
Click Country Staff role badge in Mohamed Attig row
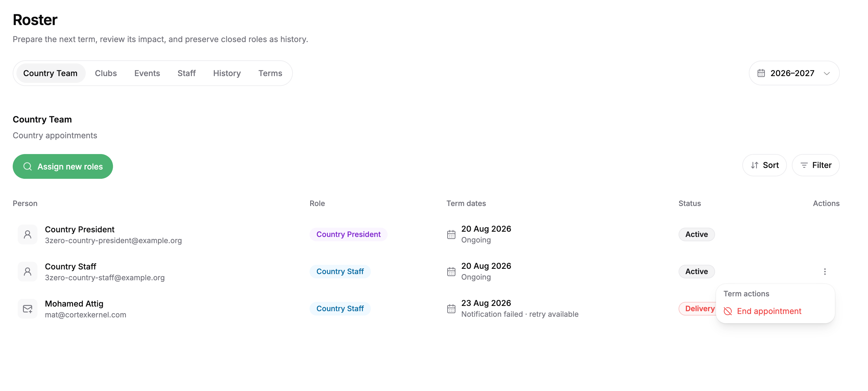[340, 308]
